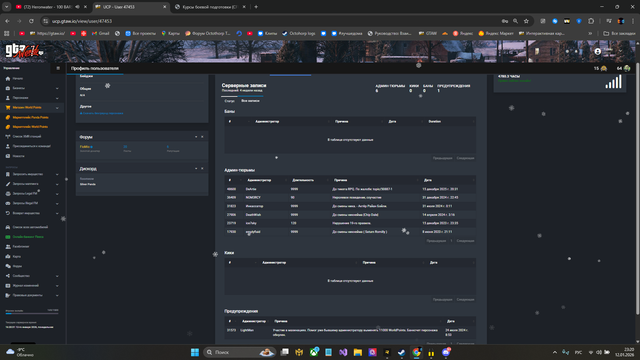Click the browser reload icon
Viewport: 640px width, 360px height.
pos(31,21)
